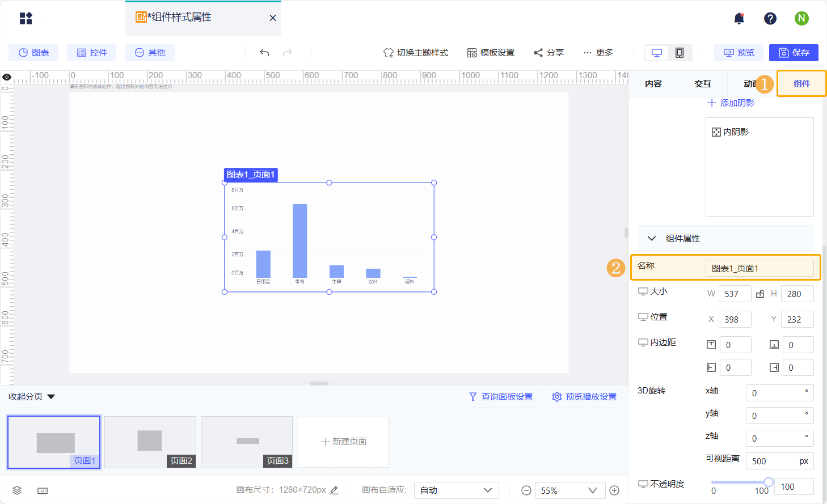Select the 页面1 thumbnail
The image size is (827, 504).
(x=54, y=442)
